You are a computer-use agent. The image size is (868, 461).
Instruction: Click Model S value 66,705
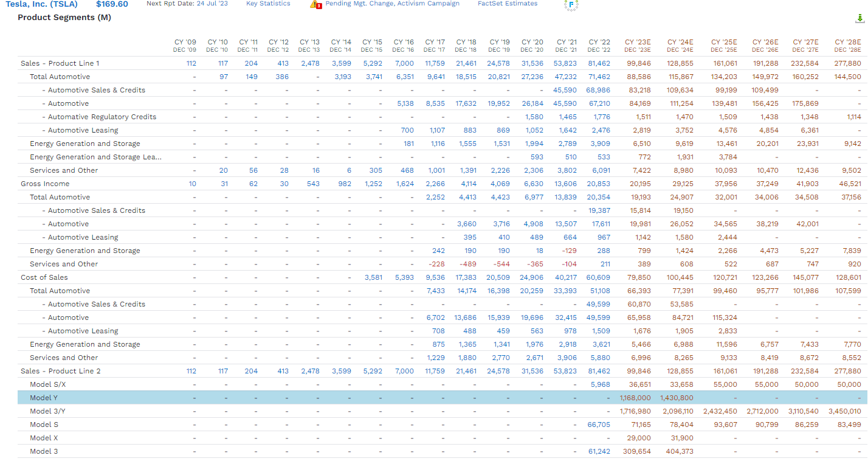[599, 425]
